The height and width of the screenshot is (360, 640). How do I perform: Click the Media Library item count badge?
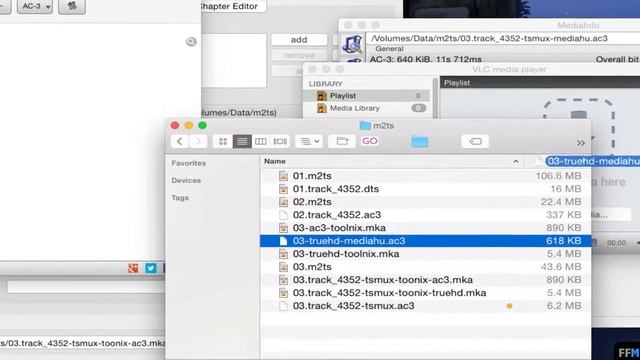pyautogui.click(x=418, y=108)
